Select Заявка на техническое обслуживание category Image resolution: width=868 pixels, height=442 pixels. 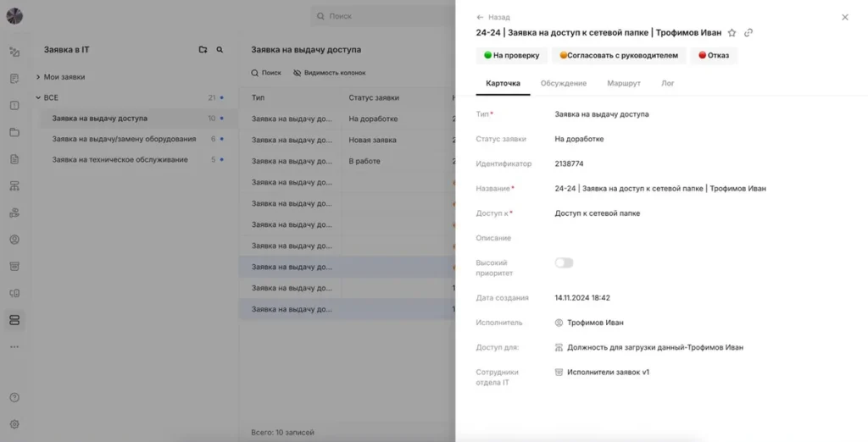[x=120, y=160]
